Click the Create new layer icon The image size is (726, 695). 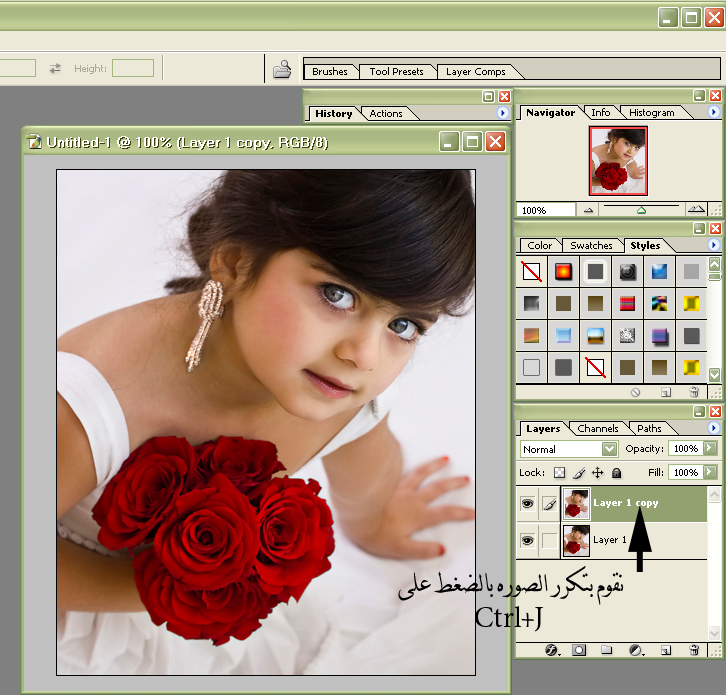click(x=665, y=650)
